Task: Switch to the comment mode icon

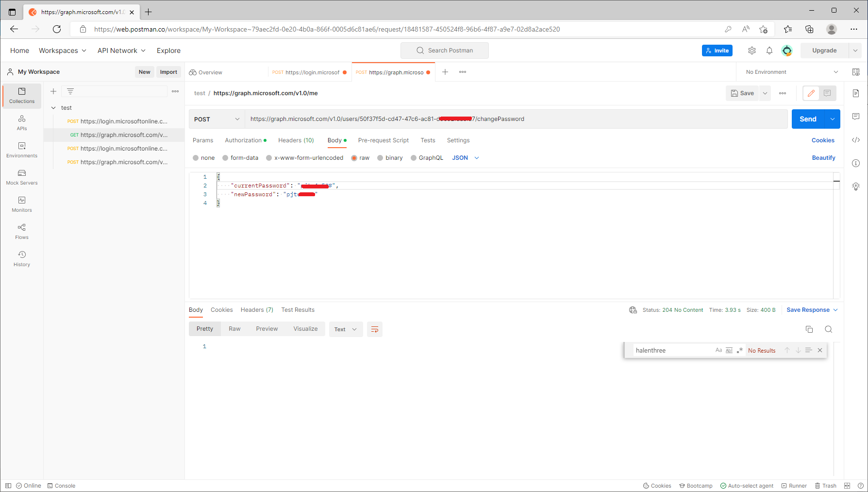Action: 827,93
